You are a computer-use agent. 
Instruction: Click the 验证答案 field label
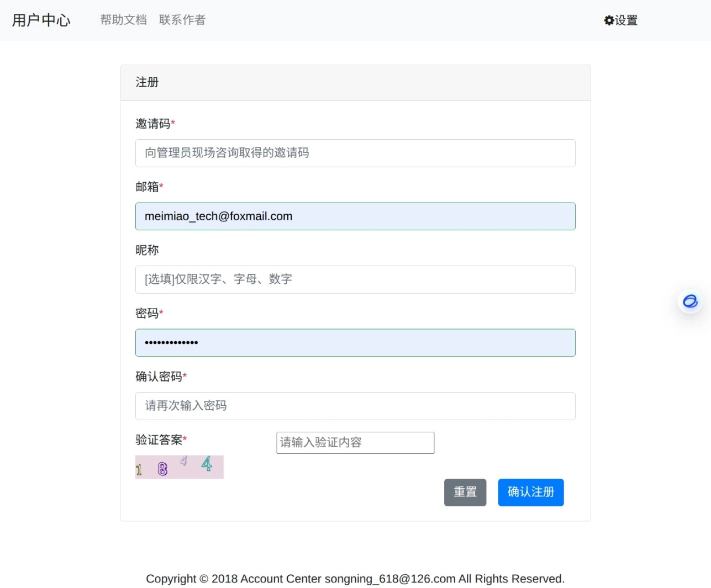point(159,440)
